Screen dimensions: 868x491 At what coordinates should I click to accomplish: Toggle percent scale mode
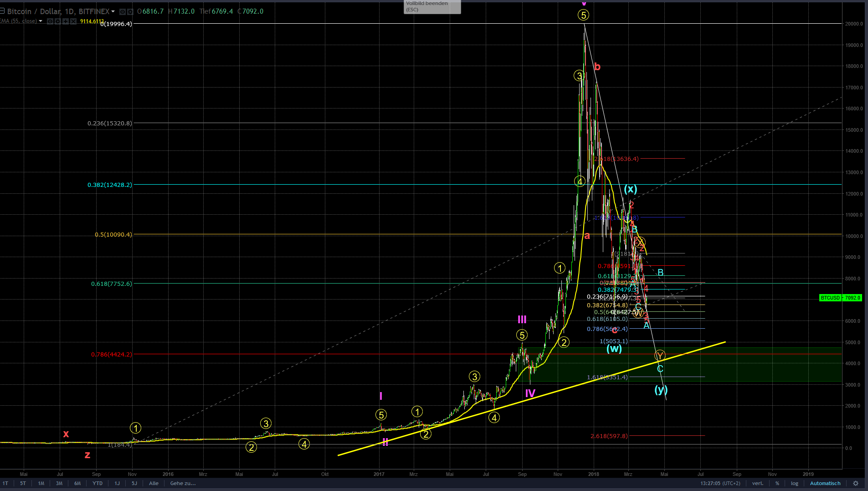[x=777, y=483]
